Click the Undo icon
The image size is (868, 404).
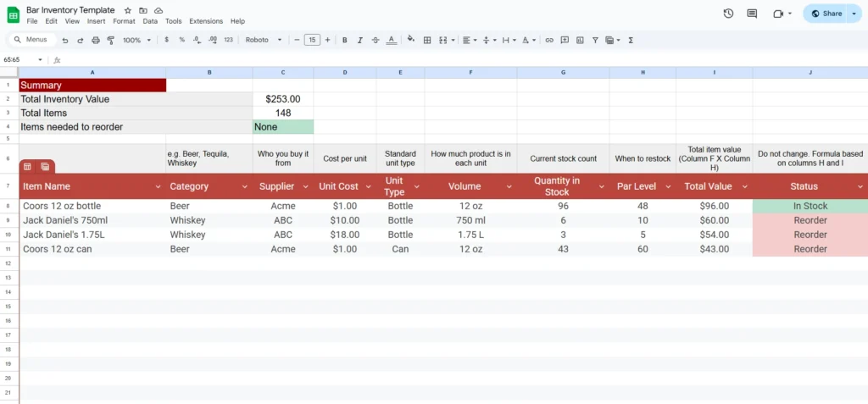pos(65,40)
